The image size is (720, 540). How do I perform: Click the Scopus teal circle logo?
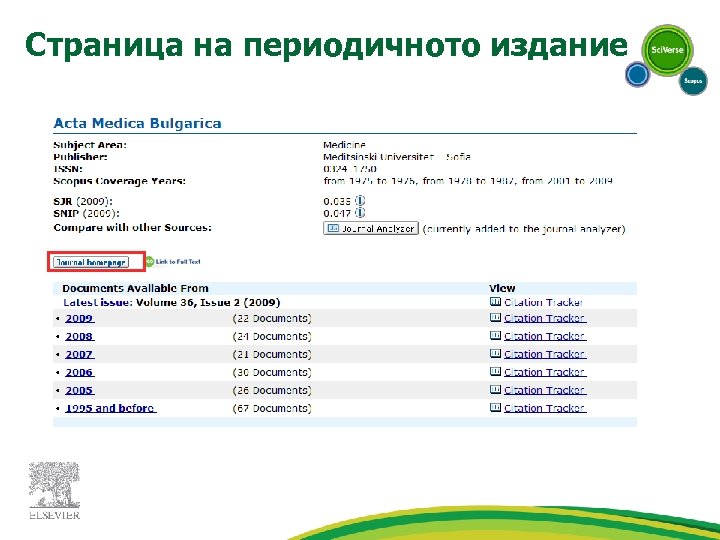[693, 81]
